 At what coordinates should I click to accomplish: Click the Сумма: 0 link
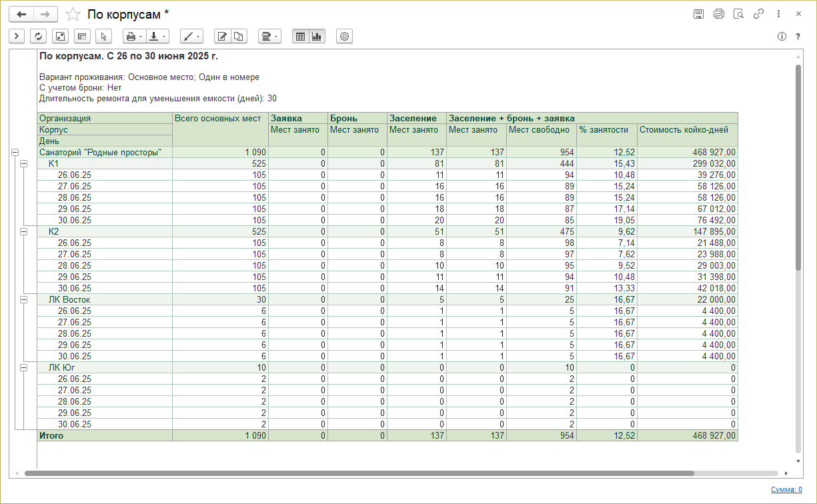pyautogui.click(x=786, y=489)
